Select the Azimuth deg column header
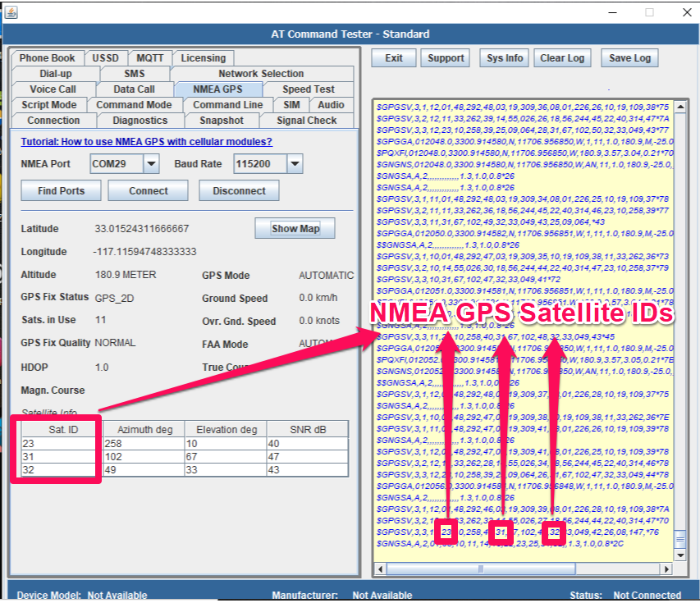The height and width of the screenshot is (603, 700). [x=144, y=430]
